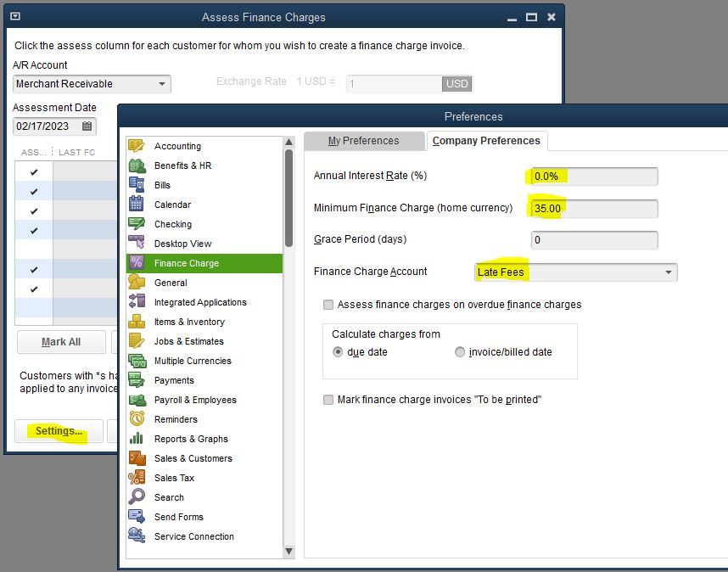Image resolution: width=728 pixels, height=572 pixels.
Task: Click the Annual Interest Rate field
Action: point(594,177)
